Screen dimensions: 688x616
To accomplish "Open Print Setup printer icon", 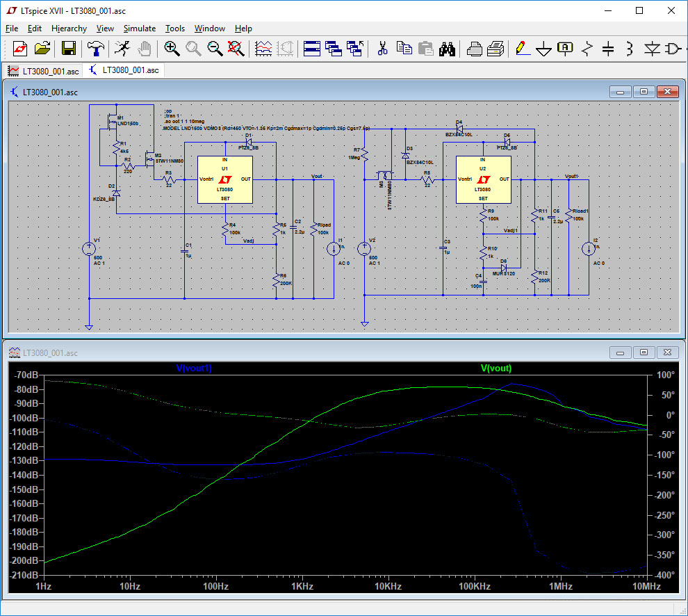I will [x=475, y=48].
